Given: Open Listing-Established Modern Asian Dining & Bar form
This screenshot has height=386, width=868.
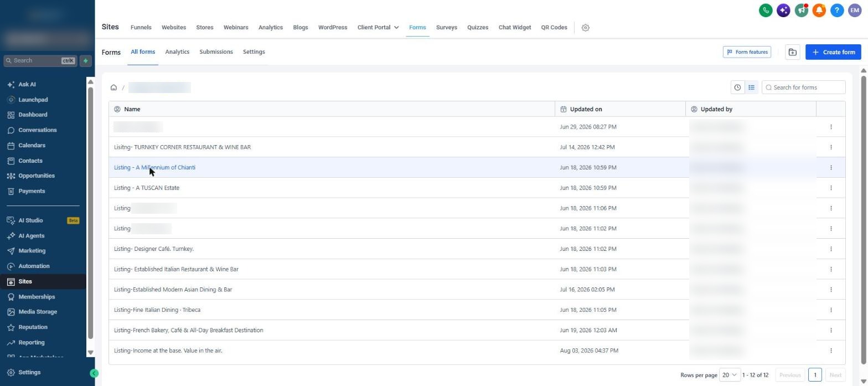Looking at the screenshot, I should coord(173,290).
